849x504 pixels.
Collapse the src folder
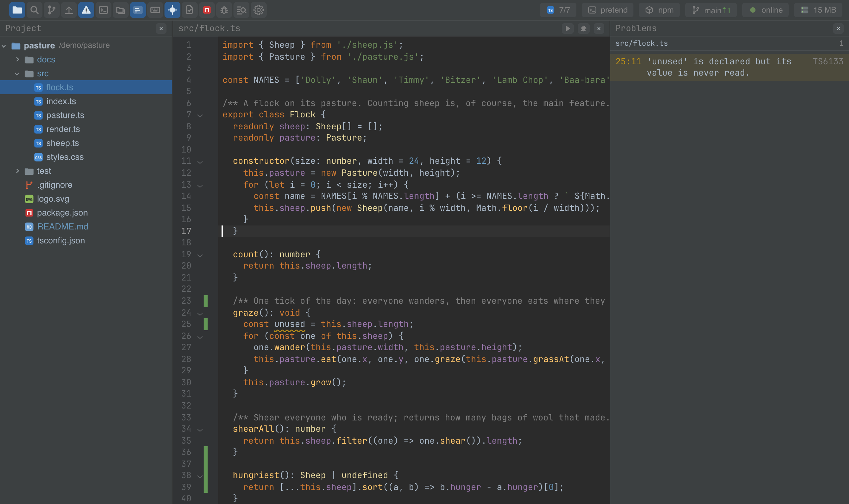[x=17, y=73]
